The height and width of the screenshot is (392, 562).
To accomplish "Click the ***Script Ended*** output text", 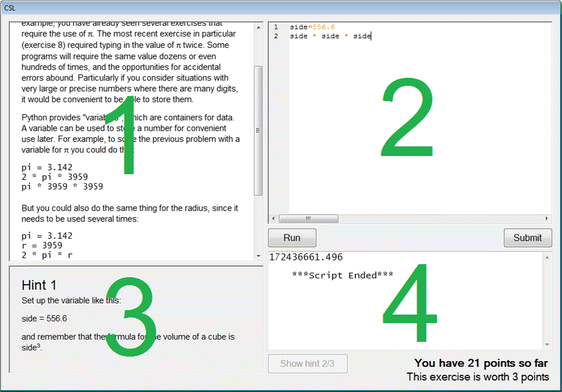I will pyautogui.click(x=343, y=275).
